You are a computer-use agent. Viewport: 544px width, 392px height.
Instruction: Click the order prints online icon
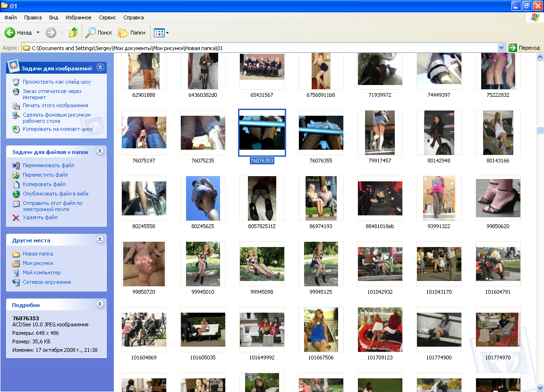click(16, 92)
